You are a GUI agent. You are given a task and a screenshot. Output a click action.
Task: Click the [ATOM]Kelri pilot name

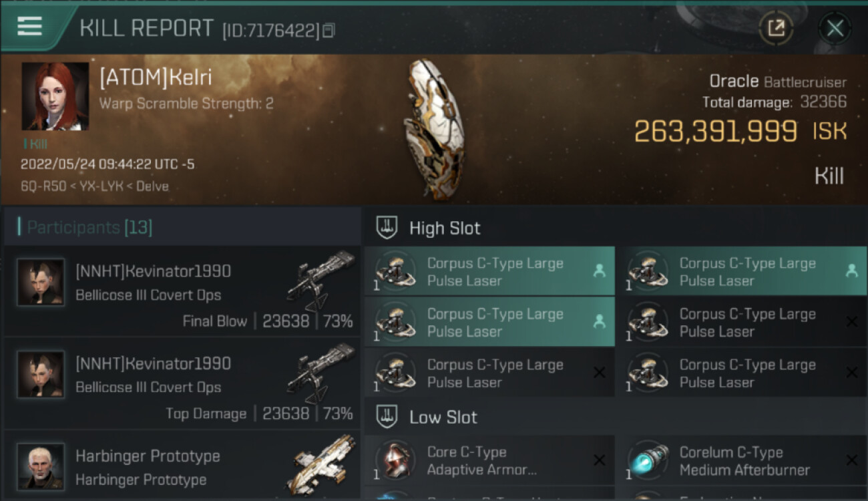coord(156,77)
